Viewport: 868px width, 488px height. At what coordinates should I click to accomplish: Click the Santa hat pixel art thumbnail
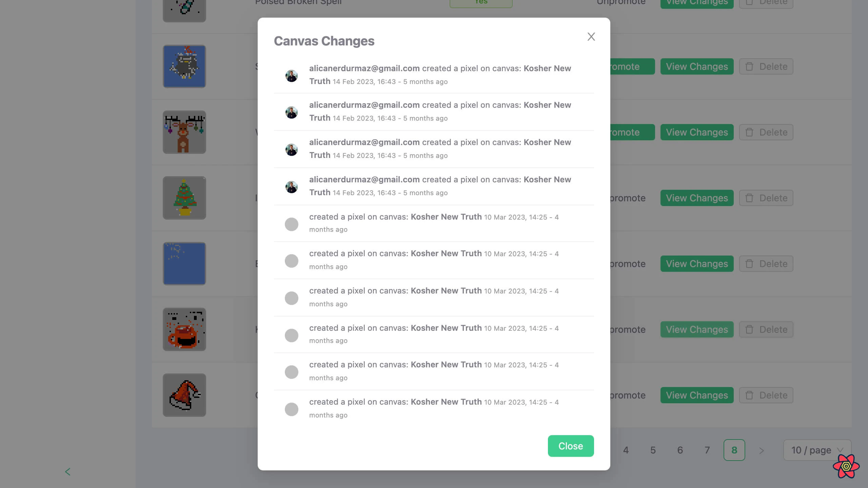(x=184, y=395)
